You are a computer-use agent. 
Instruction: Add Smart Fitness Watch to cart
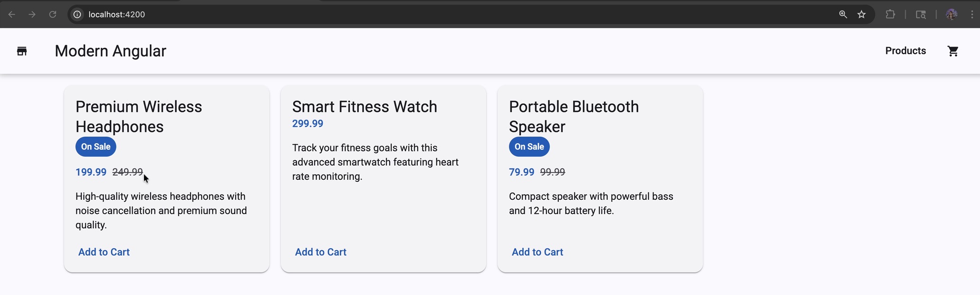point(320,252)
